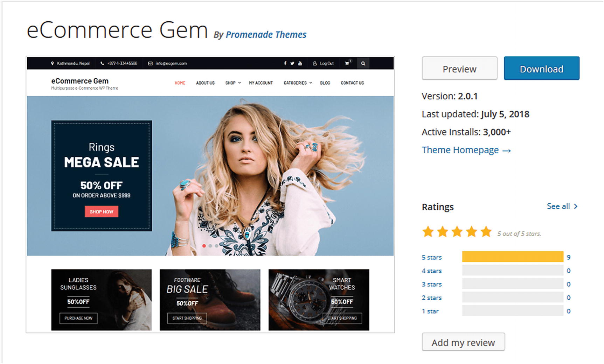604x364 pixels.
Task: Select HOME in the preview navigation
Action: coord(180,83)
